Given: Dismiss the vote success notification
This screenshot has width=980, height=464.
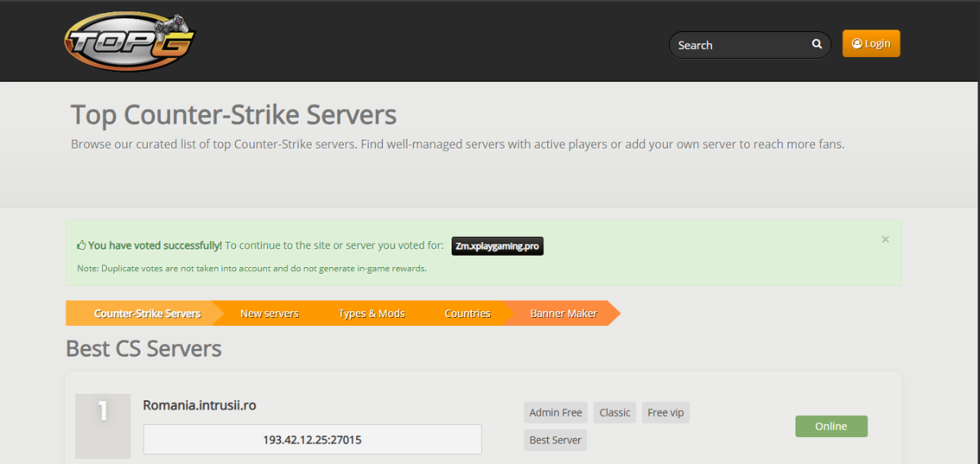Looking at the screenshot, I should pyautogui.click(x=885, y=239).
